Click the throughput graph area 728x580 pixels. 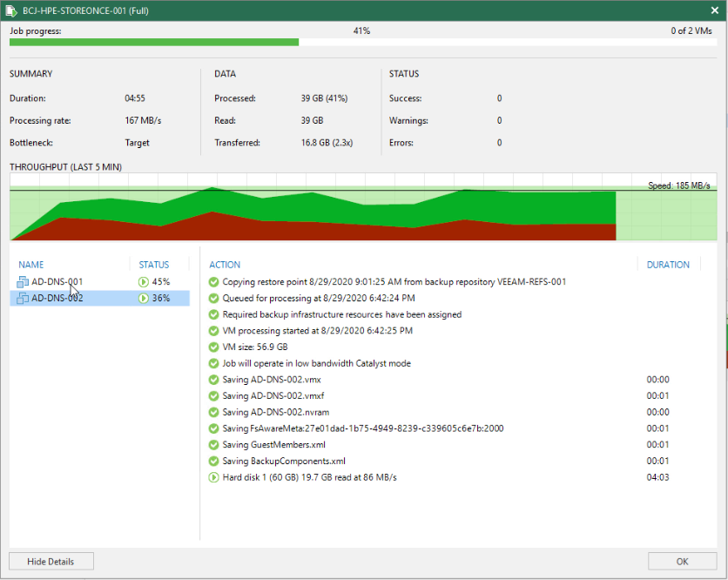[x=363, y=207]
